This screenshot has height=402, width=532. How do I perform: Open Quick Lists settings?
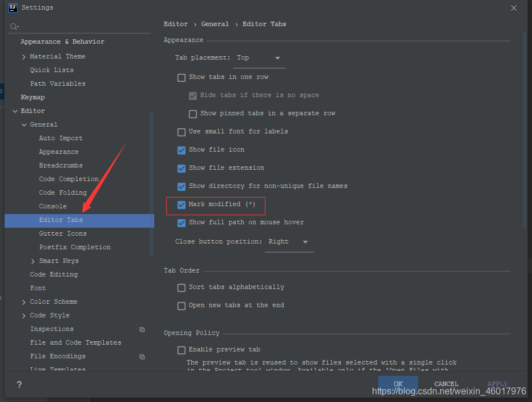tap(52, 70)
